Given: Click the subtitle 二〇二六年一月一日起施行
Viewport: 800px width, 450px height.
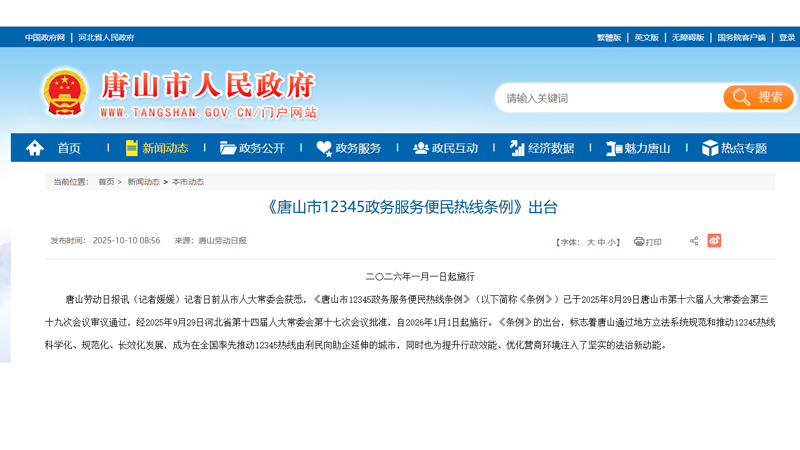Looking at the screenshot, I should (x=420, y=277).
